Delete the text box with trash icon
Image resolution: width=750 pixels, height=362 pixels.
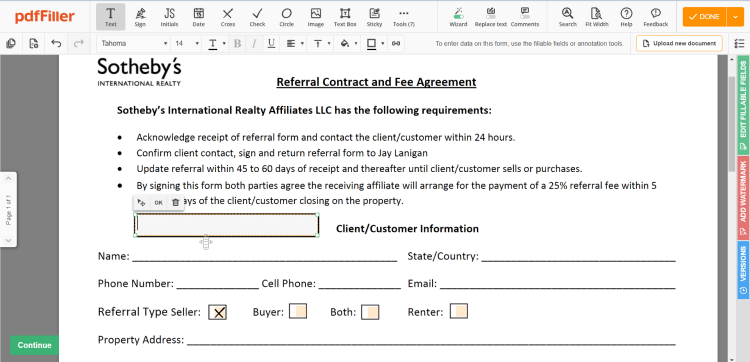pos(176,202)
